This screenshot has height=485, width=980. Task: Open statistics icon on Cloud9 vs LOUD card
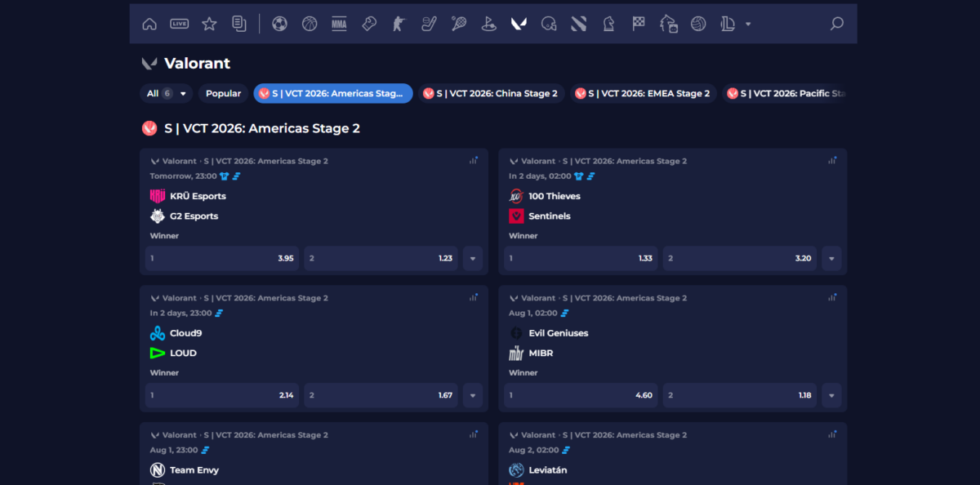tap(473, 297)
